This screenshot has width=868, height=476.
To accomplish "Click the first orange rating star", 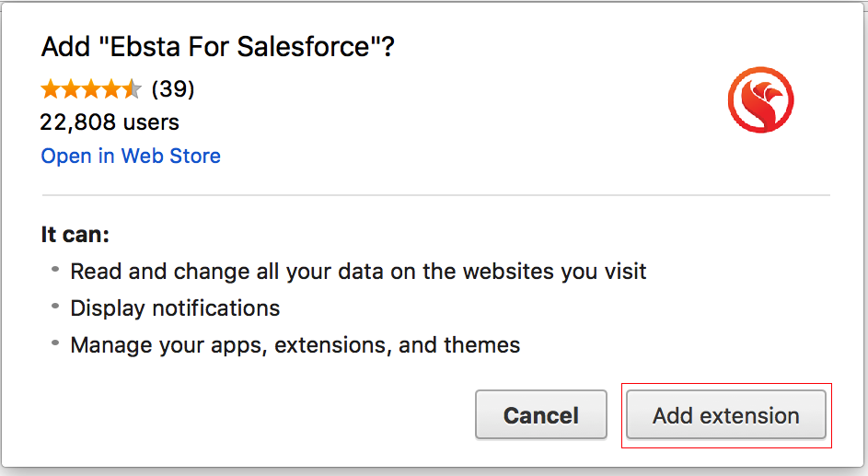I will pos(51,89).
